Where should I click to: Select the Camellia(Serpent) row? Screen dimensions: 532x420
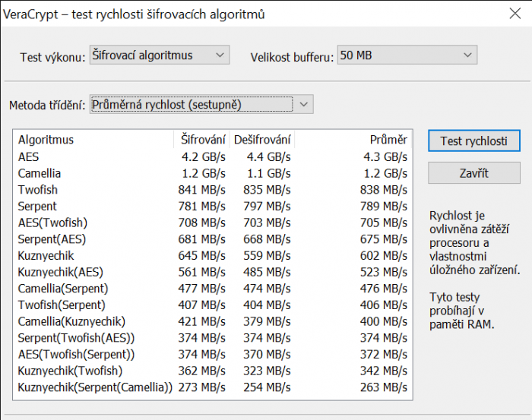[63, 289]
